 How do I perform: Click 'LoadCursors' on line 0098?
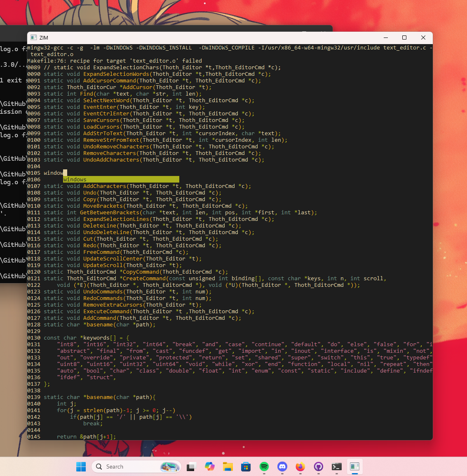101,127
